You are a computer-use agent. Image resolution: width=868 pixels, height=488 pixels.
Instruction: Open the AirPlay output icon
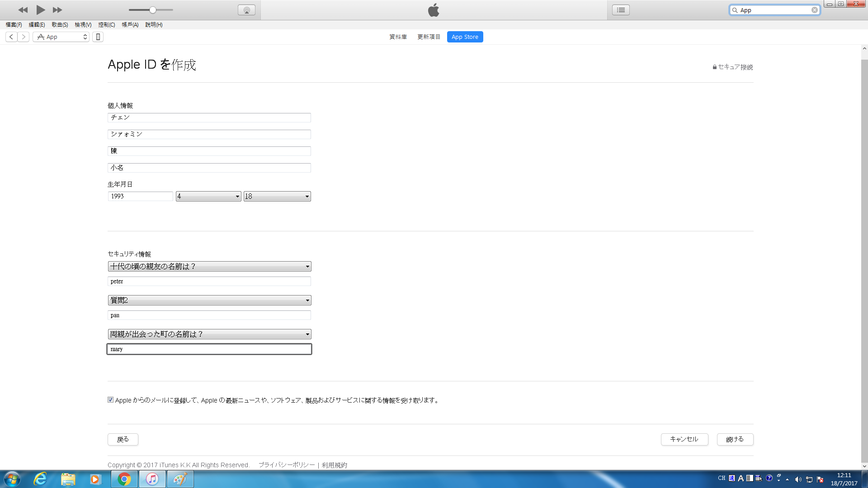(x=246, y=10)
